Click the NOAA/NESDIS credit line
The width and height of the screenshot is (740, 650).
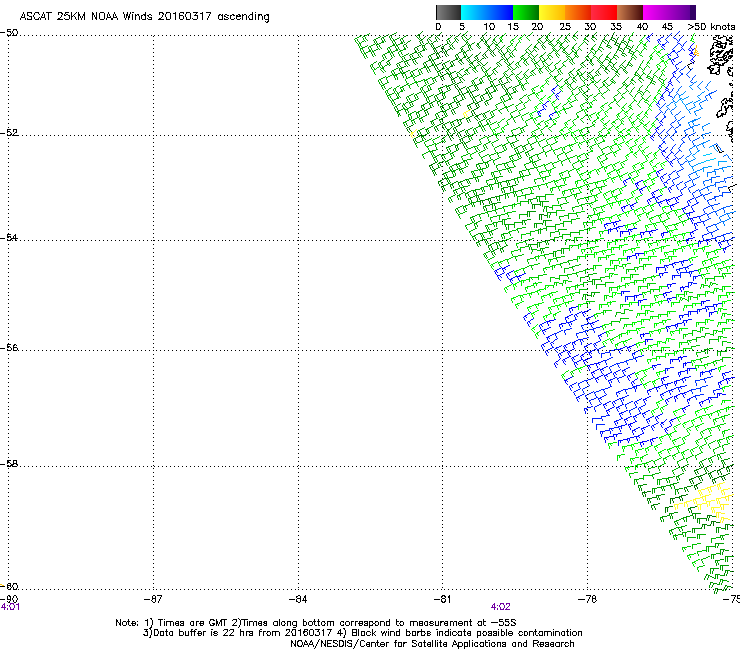coord(432,644)
